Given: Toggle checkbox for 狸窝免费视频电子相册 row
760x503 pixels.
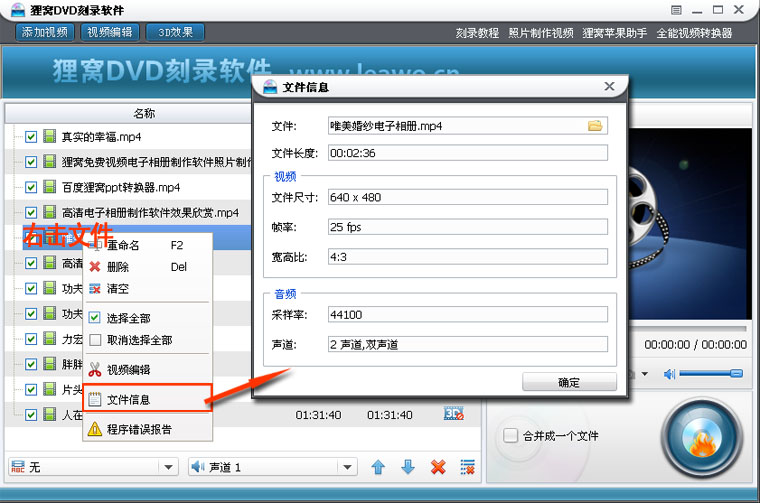Looking at the screenshot, I should coord(31,162).
